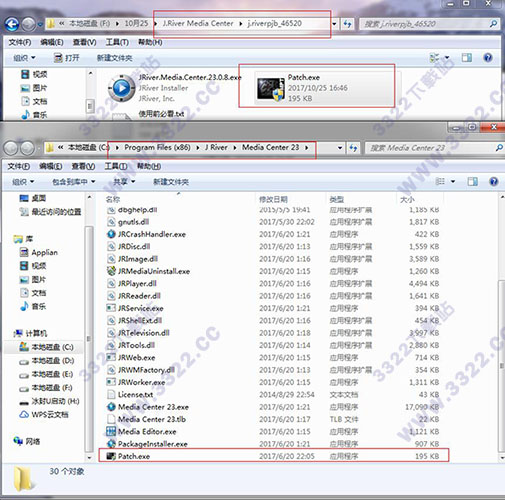
Task: Open the 编辑(E) menu in the top window
Action: point(52,42)
